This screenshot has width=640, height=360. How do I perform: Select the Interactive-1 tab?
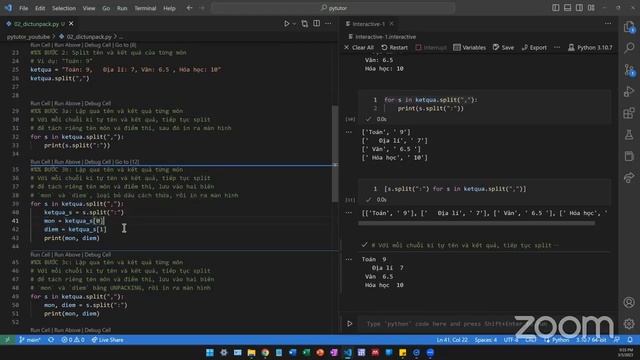tap(369, 24)
